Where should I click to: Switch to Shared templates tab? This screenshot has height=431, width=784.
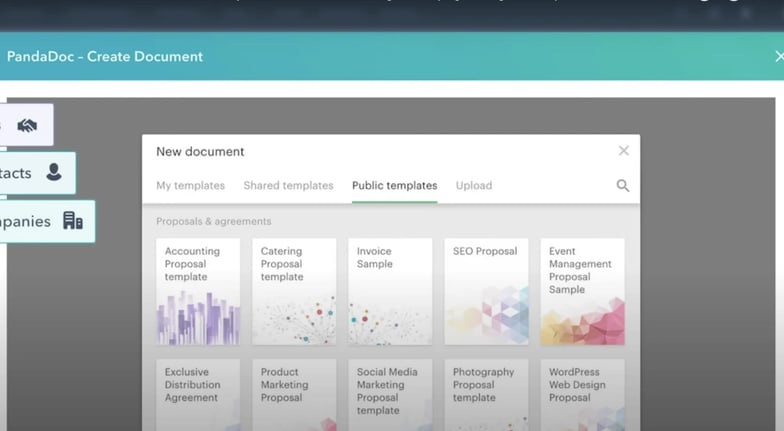pyautogui.click(x=288, y=186)
